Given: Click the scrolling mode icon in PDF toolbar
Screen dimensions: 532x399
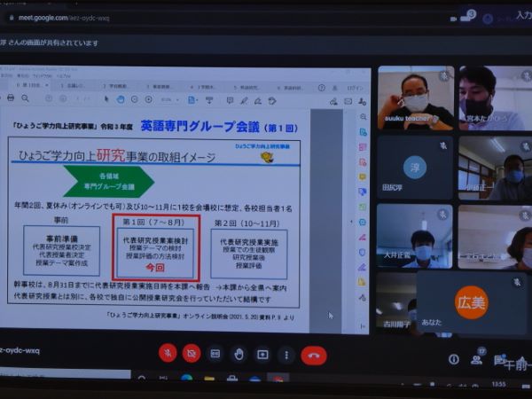Looking at the screenshot, I should pos(209,100).
